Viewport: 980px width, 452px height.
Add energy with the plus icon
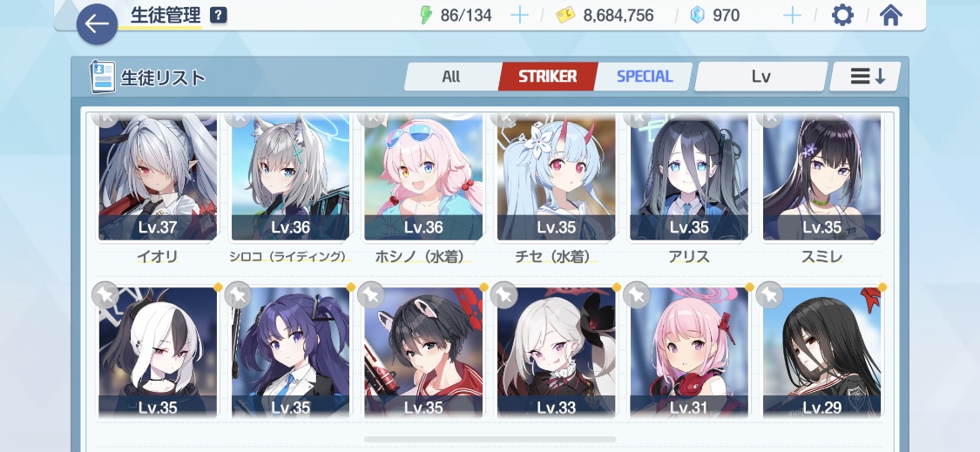click(519, 15)
